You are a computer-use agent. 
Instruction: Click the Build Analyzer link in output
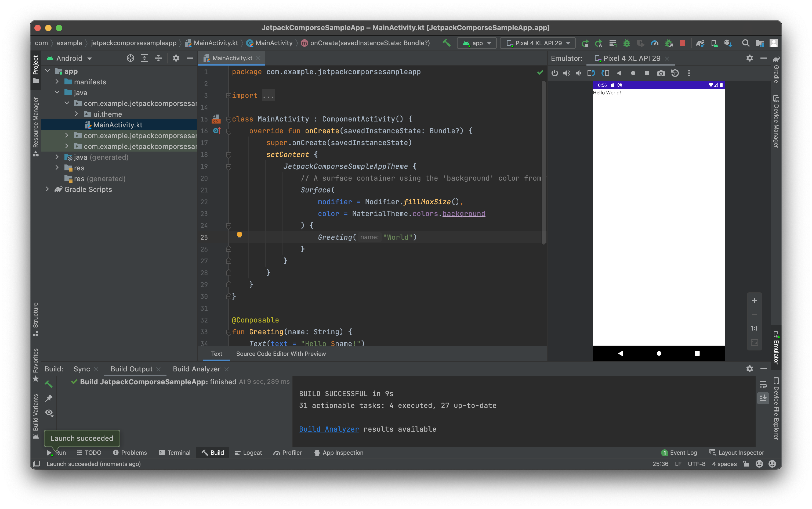329,429
